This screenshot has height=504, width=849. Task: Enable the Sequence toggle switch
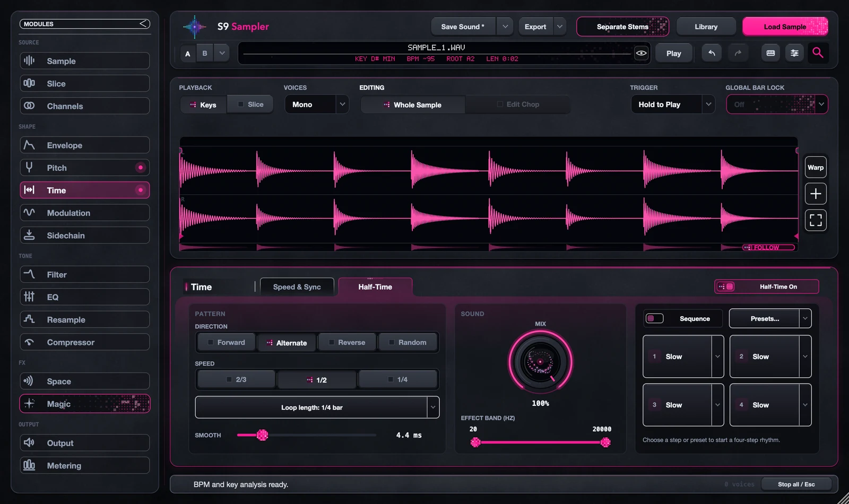pyautogui.click(x=654, y=318)
